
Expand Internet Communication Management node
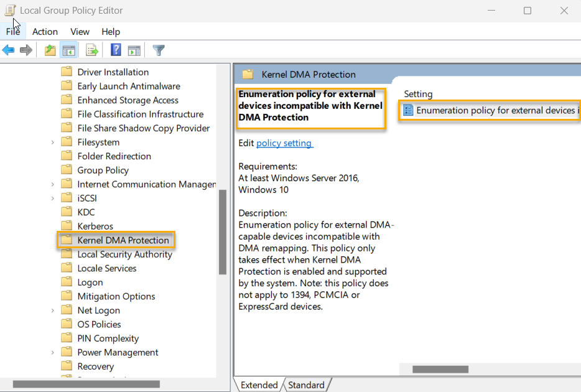point(53,184)
